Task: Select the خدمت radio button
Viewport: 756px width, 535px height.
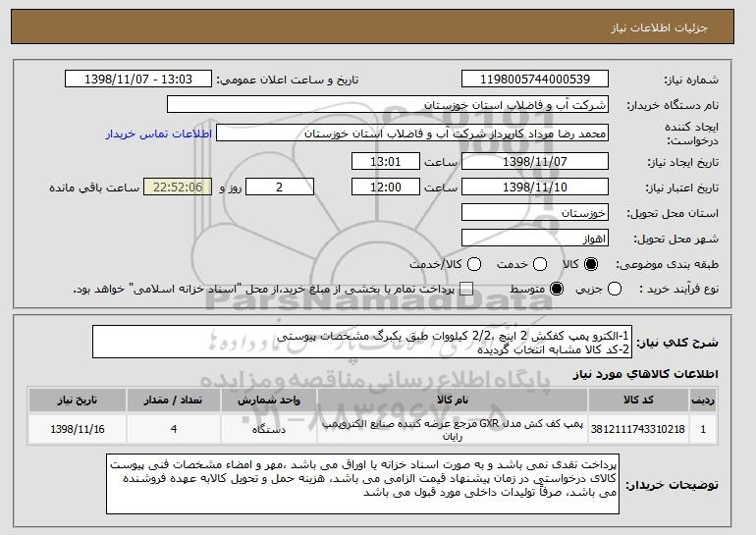Action: click(540, 264)
